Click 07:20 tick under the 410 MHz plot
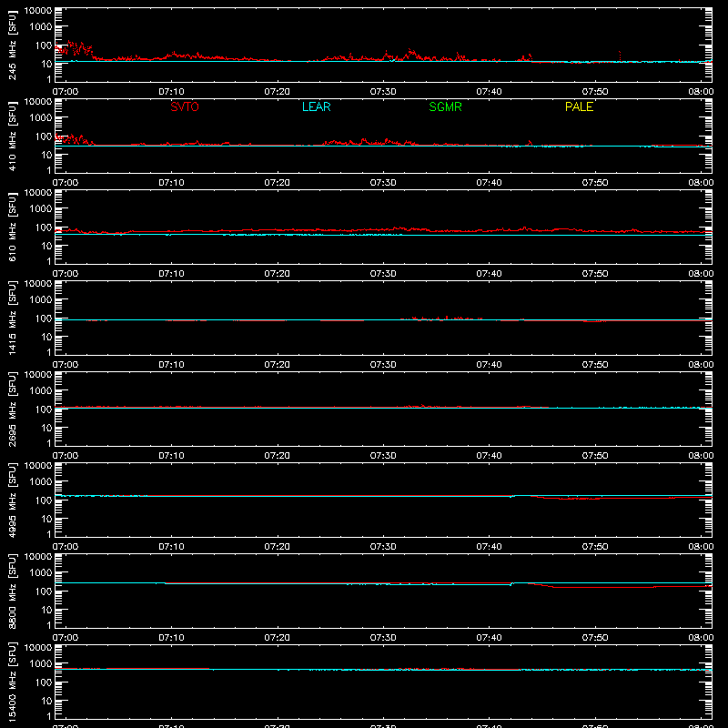Viewport: 728px width, 728px height. 278,183
